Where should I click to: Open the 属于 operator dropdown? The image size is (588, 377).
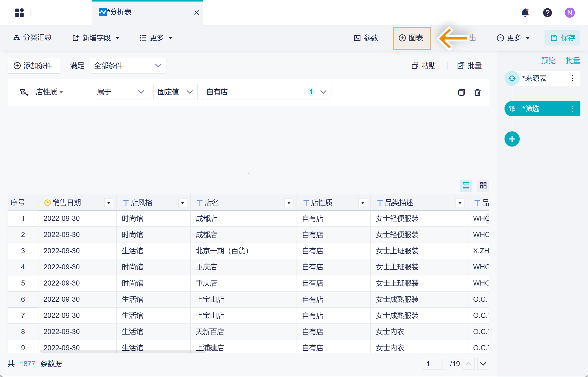(121, 92)
